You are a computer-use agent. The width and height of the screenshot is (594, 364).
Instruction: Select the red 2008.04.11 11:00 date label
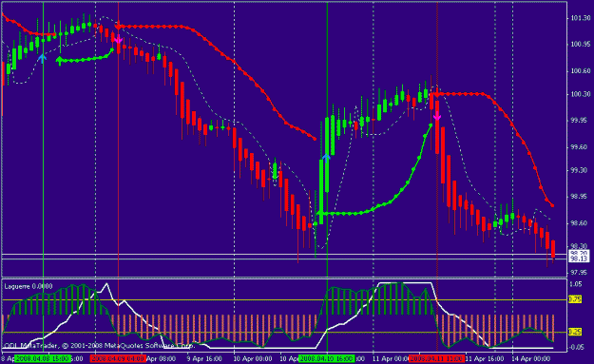coord(437,358)
